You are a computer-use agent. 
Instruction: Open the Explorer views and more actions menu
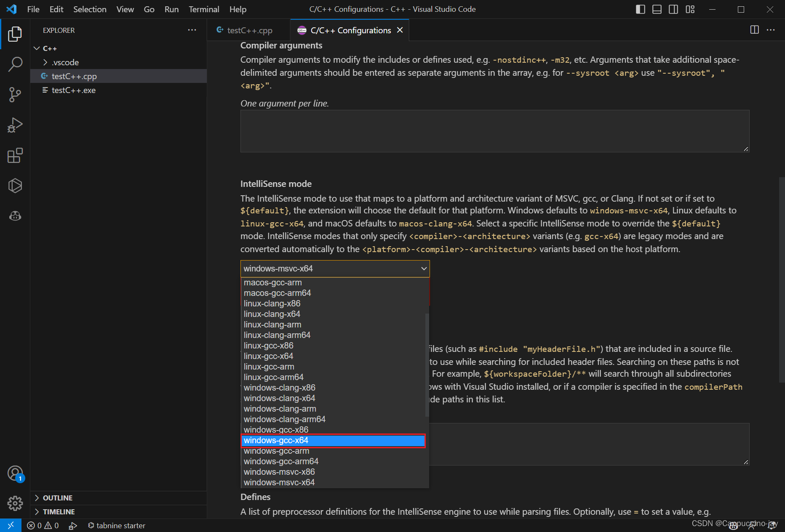192,30
